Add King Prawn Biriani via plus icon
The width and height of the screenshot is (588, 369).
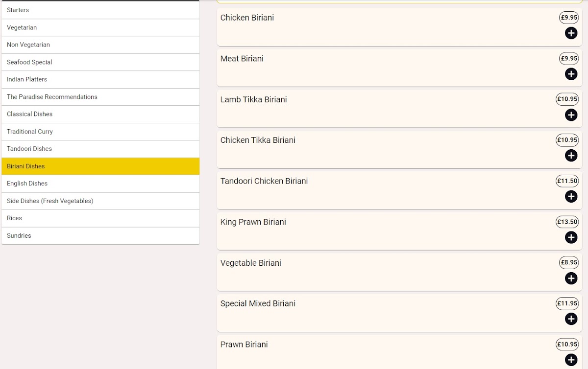point(571,237)
